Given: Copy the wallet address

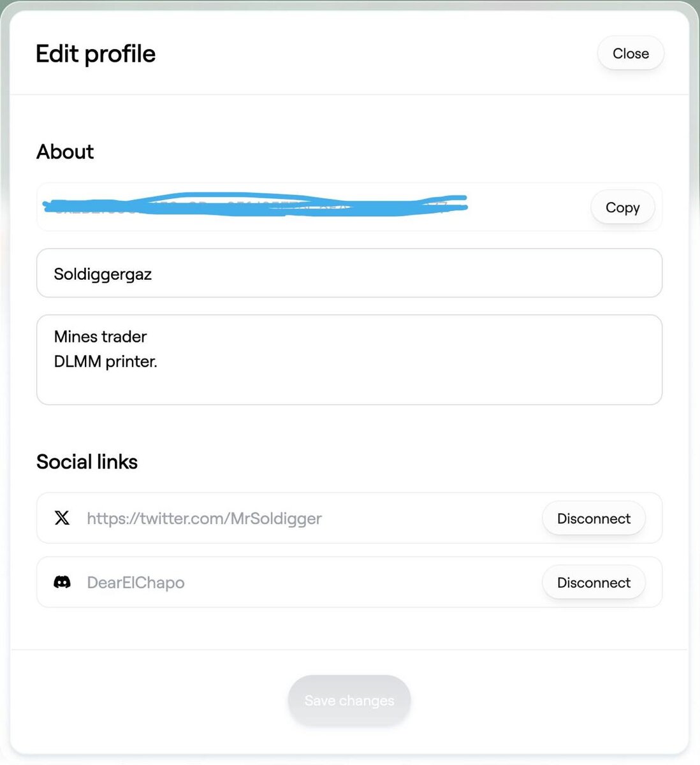Looking at the screenshot, I should 622,207.
